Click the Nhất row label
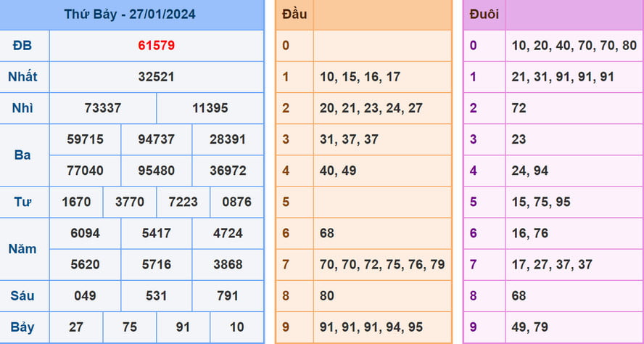Screen dimensions: 644x344 pyautogui.click(x=22, y=76)
